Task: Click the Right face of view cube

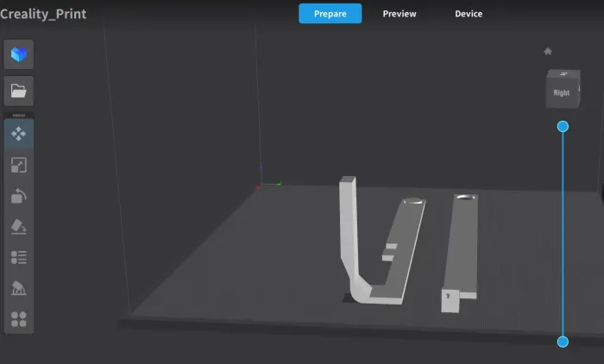Action: click(562, 91)
